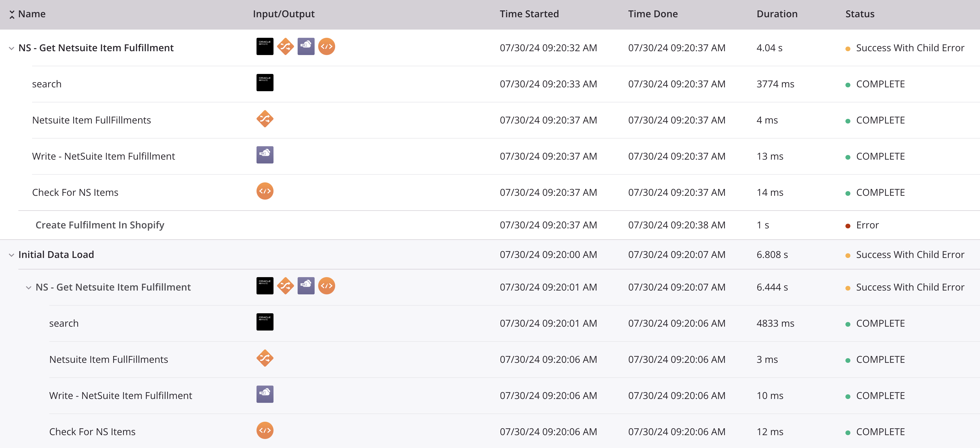Sort by Time Started column header
Viewport: 980px width, 448px height.
click(529, 14)
